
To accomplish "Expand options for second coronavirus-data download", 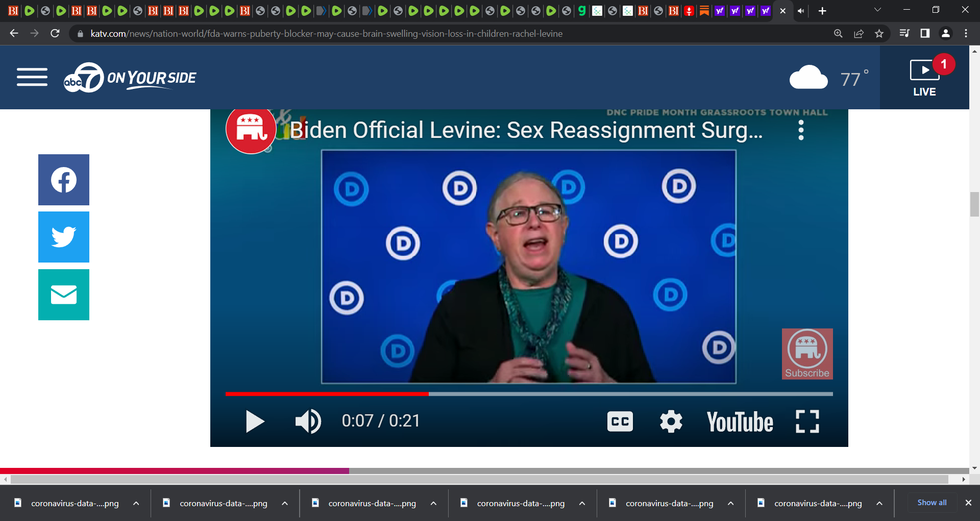I will point(284,503).
